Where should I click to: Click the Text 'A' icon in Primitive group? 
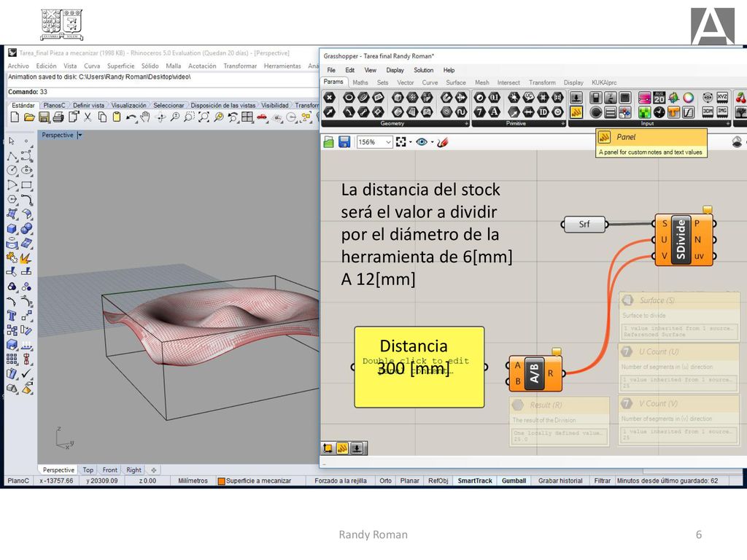495,112
